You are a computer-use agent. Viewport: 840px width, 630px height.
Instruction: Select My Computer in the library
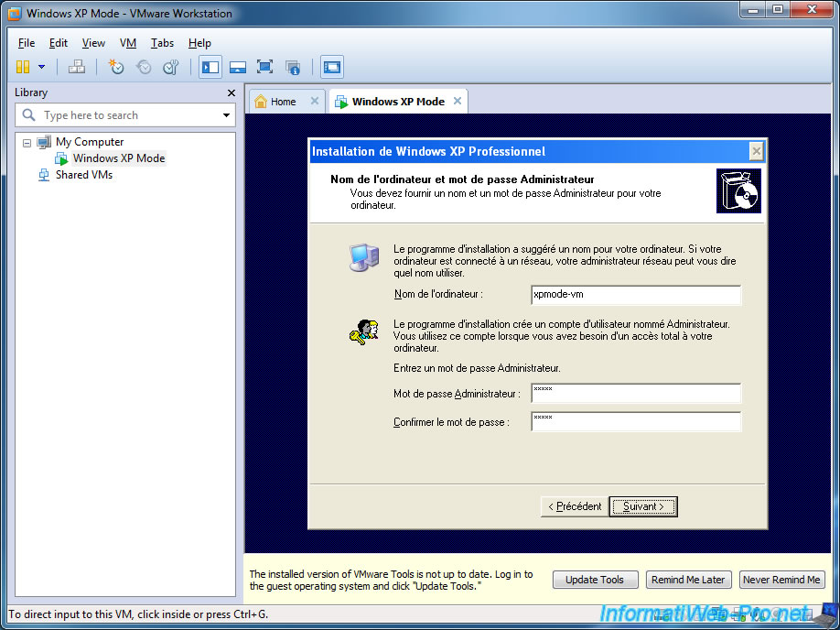coord(90,142)
